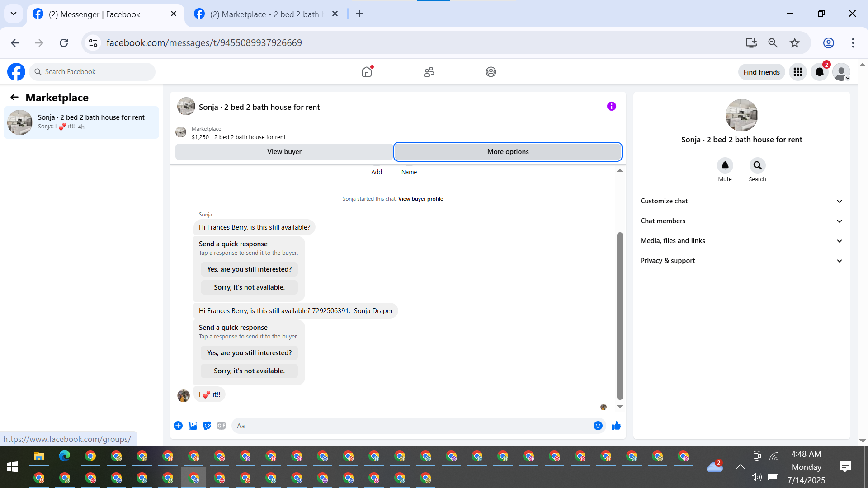Viewport: 868px width, 488px height.
Task: Switch to the Marketplace browser tab
Action: pos(264,14)
